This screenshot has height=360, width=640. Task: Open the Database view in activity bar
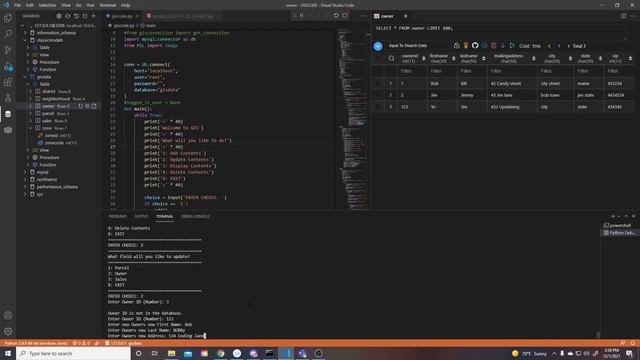point(8,114)
